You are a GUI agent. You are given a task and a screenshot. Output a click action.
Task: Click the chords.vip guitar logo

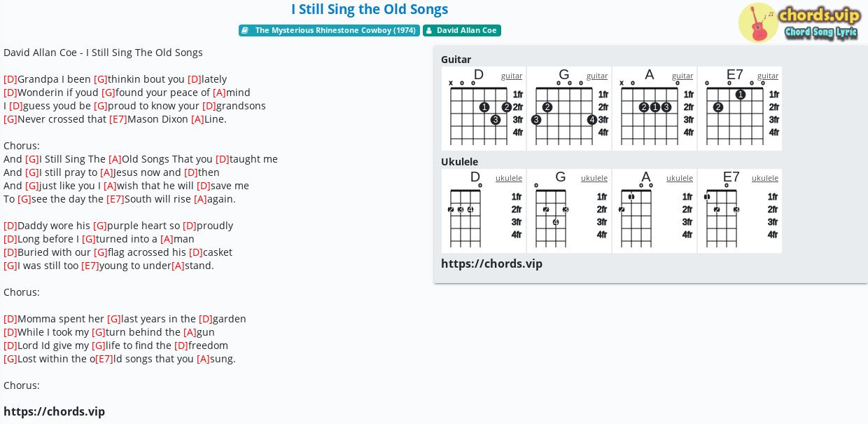click(x=799, y=22)
